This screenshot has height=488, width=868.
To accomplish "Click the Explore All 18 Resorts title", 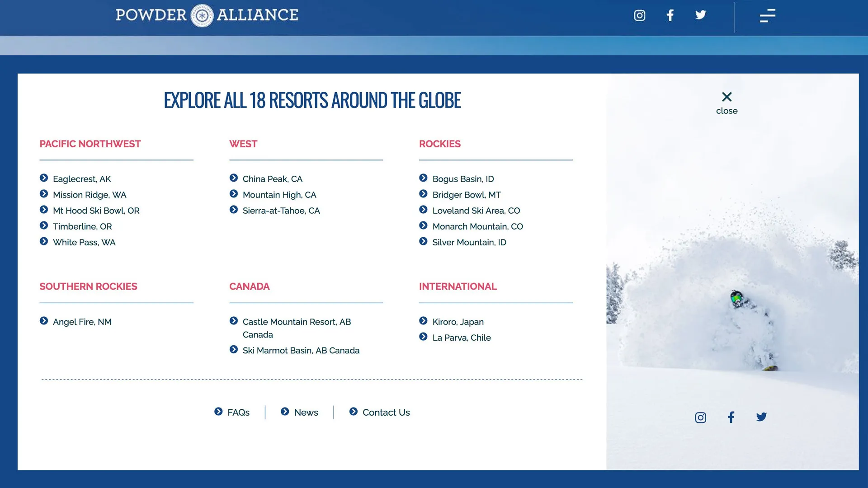I will pyautogui.click(x=312, y=100).
